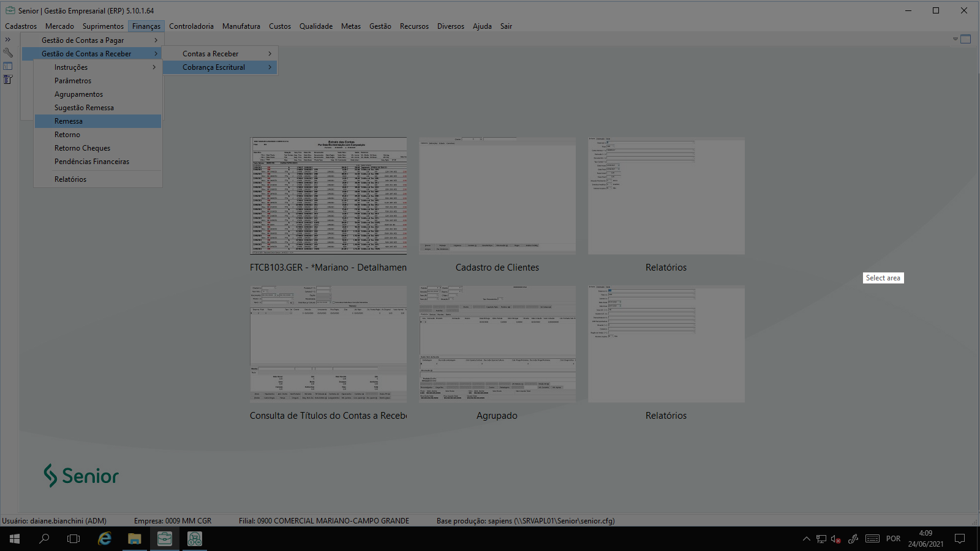This screenshot has height=551, width=980.
Task: Show hidden system tray icons
Action: point(806,539)
